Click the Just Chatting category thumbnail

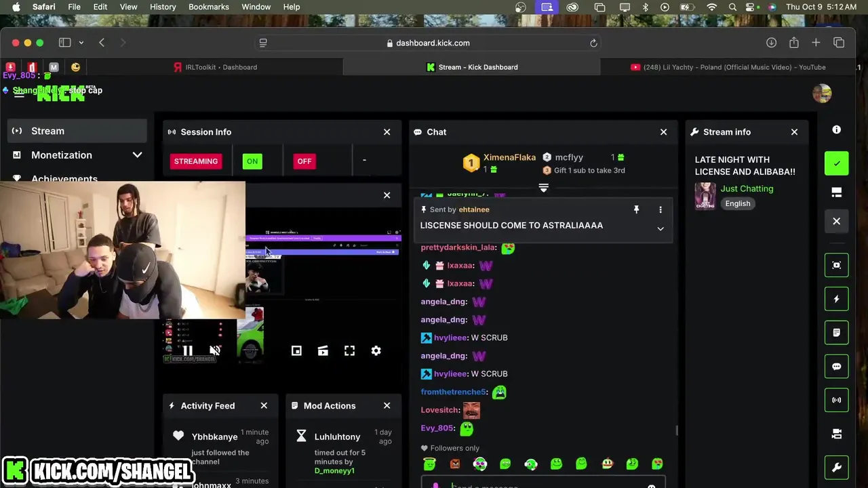tap(705, 196)
